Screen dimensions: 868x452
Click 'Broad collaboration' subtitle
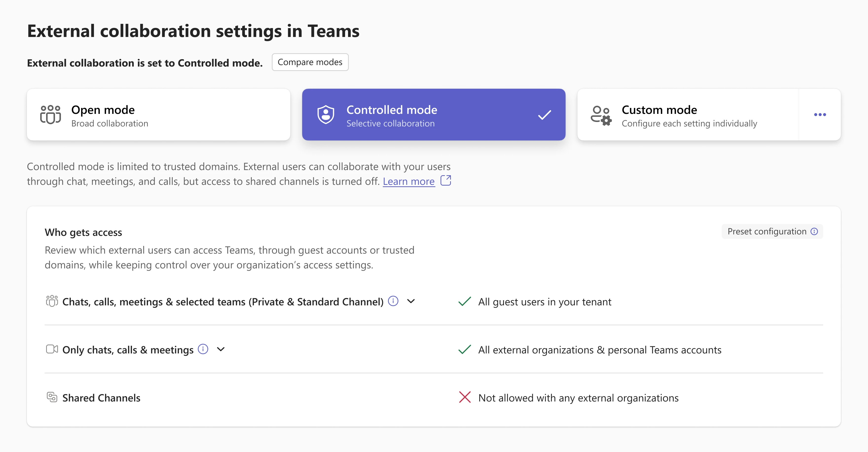pos(110,123)
